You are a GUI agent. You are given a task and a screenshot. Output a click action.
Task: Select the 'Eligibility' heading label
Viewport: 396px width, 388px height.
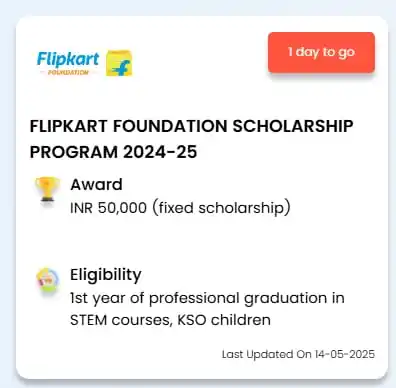106,275
